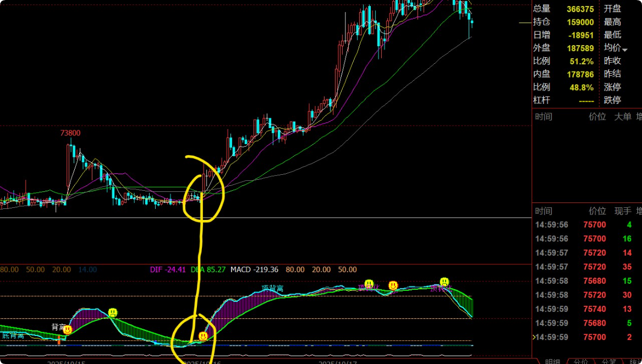Switch to the 明细 tab
The image size is (642, 364).
(x=552, y=361)
